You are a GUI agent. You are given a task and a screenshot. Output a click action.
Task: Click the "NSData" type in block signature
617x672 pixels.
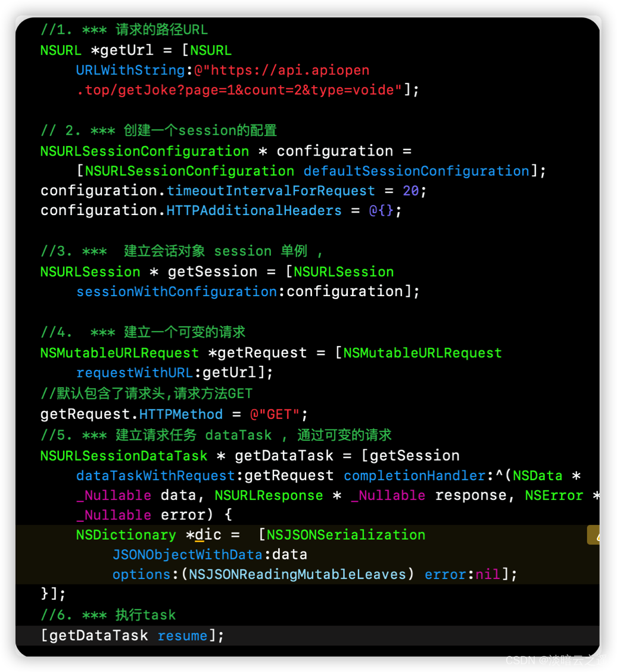538,475
